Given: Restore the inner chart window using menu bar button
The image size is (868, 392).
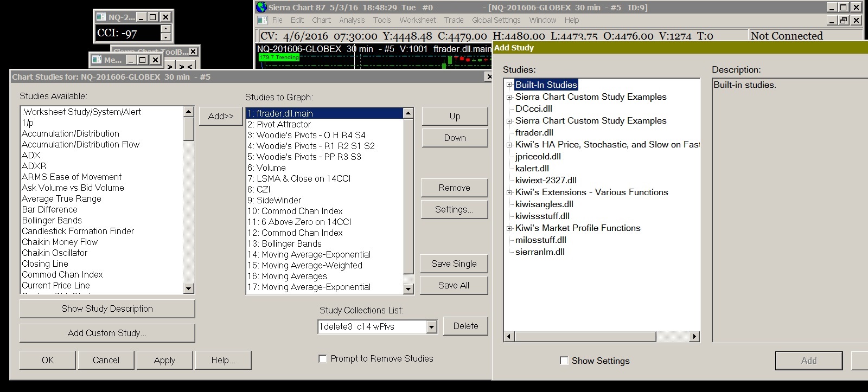Looking at the screenshot, I should click(844, 20).
